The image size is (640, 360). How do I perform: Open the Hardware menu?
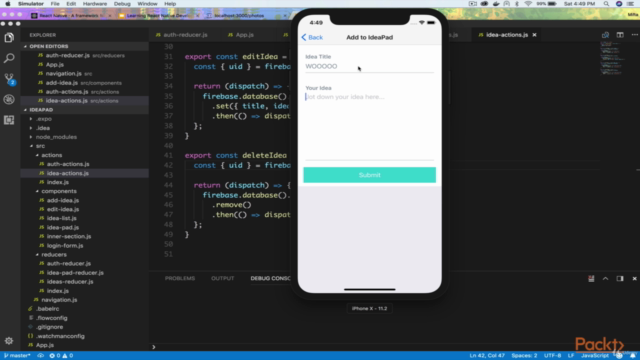(x=95, y=4)
